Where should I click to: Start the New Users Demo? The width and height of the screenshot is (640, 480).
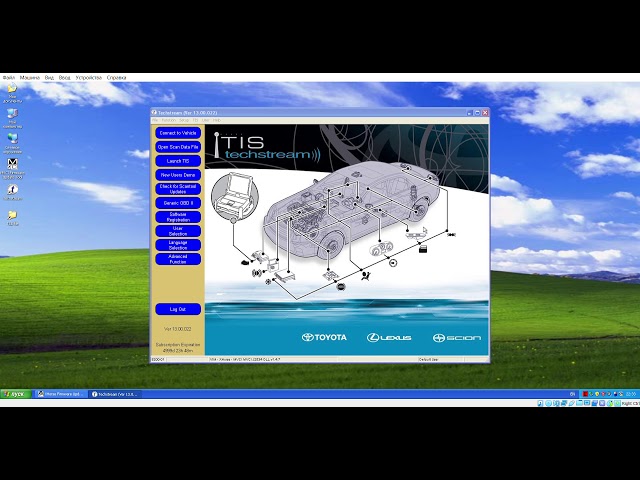[x=178, y=175]
